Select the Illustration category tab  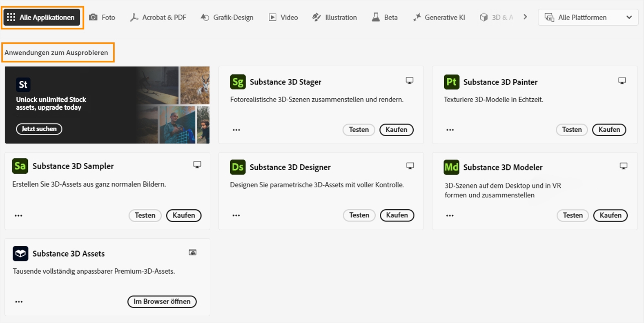(334, 17)
